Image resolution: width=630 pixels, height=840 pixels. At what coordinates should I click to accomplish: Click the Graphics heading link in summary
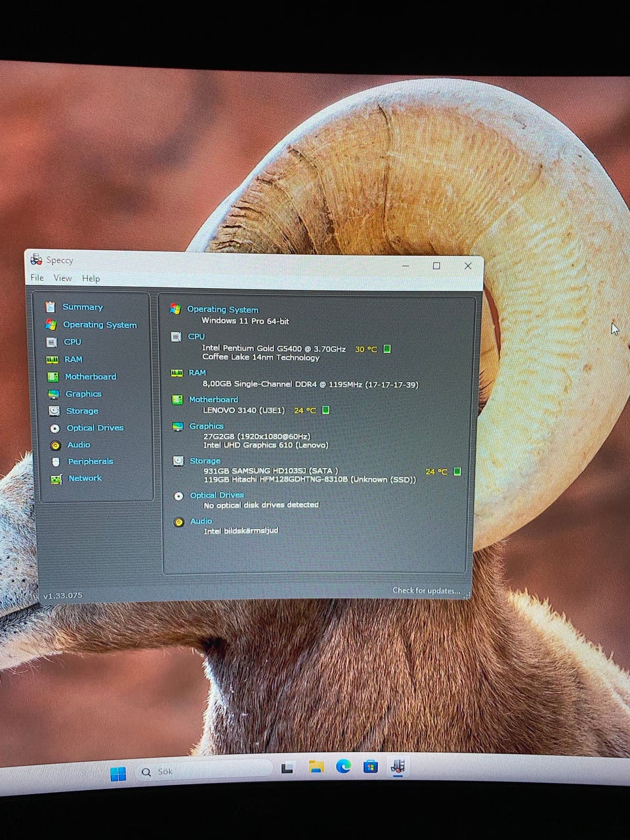pyautogui.click(x=207, y=427)
